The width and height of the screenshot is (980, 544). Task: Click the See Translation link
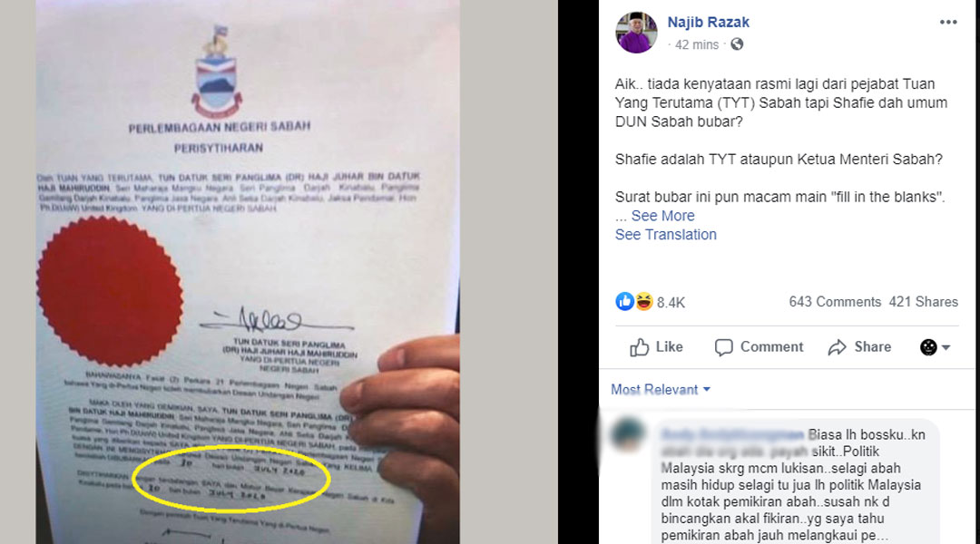(666, 235)
